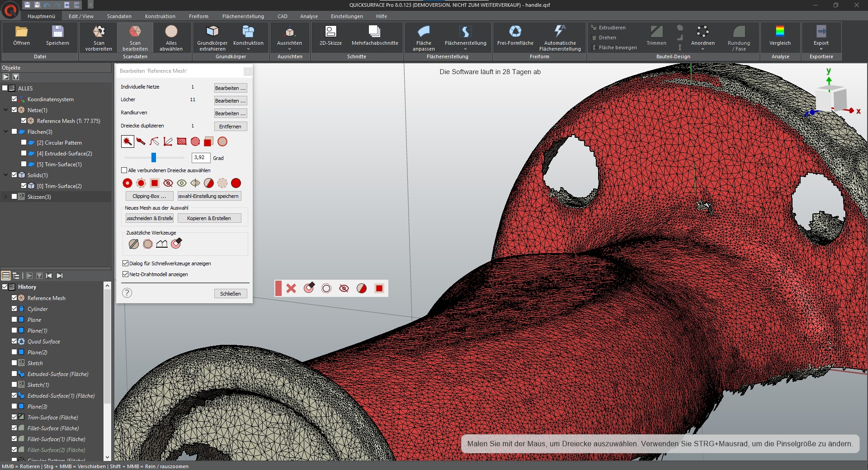This screenshot has height=470, width=868.
Task: Toggle visibility of Koordinatensystem
Action: click(14, 99)
